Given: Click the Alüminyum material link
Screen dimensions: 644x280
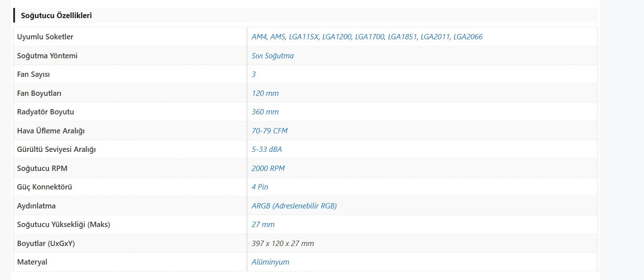Looking at the screenshot, I should 270,262.
